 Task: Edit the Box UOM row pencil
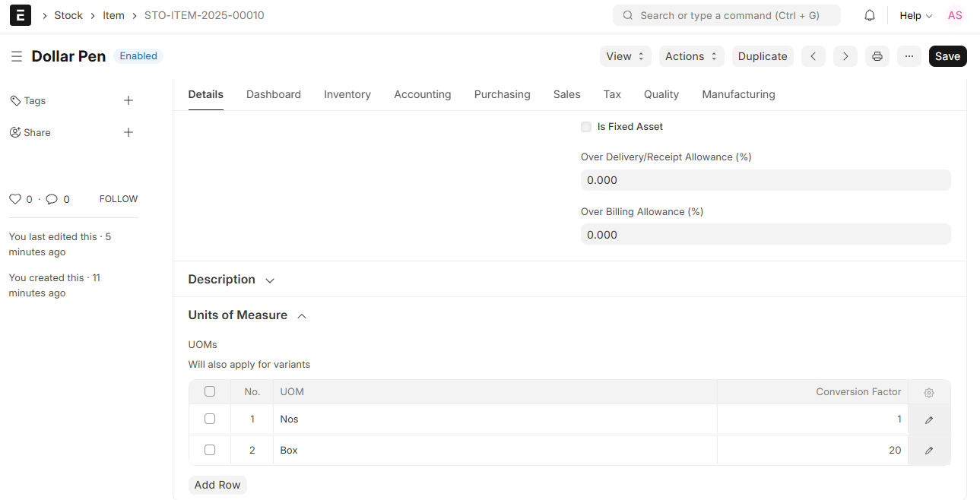coord(928,451)
